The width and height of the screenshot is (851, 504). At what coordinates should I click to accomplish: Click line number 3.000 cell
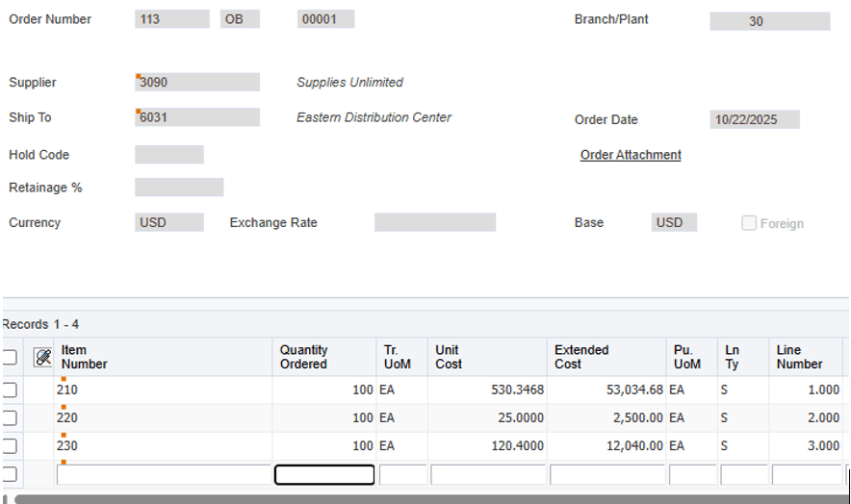pos(806,446)
